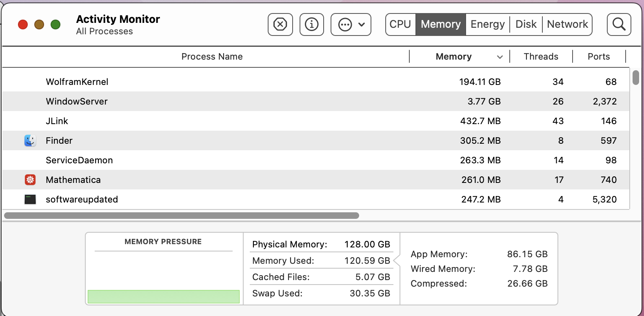Click the horizontal scrollbar thumb
The image size is (644, 316).
pos(182,216)
